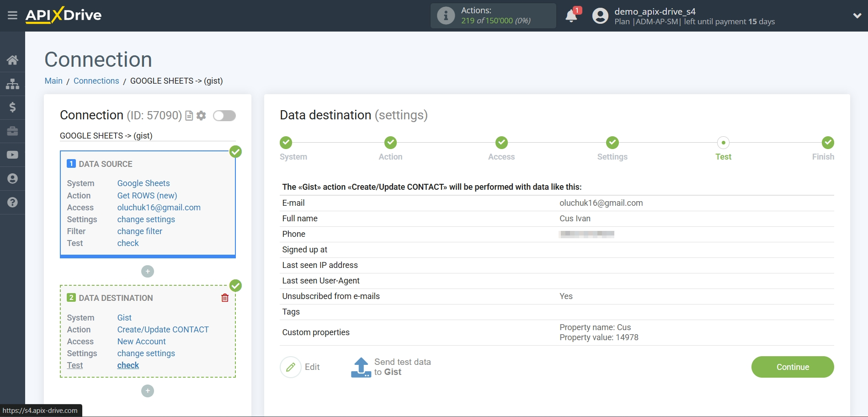The height and width of the screenshot is (417, 868).
Task: Open the Connections breadcrumb link
Action: (96, 81)
